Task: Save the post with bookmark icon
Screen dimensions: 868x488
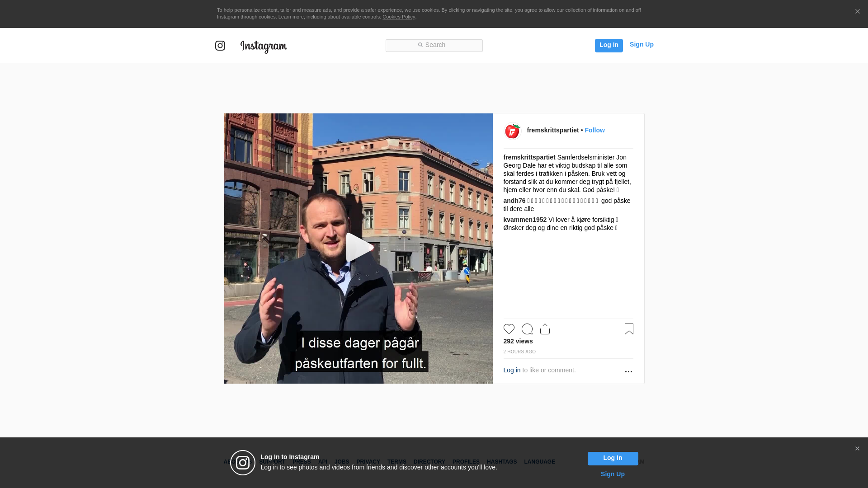Action: pyautogui.click(x=629, y=329)
